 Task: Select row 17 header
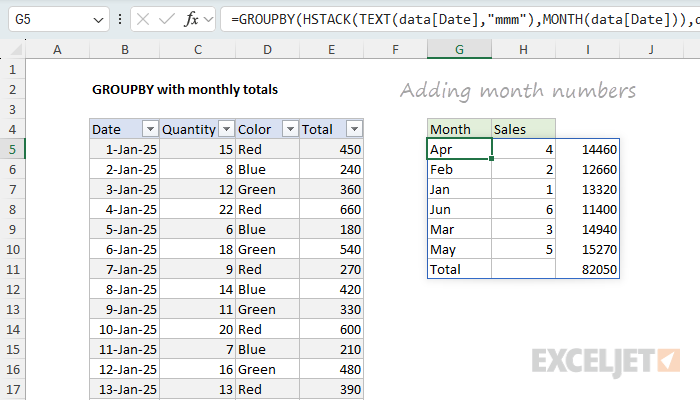12,389
